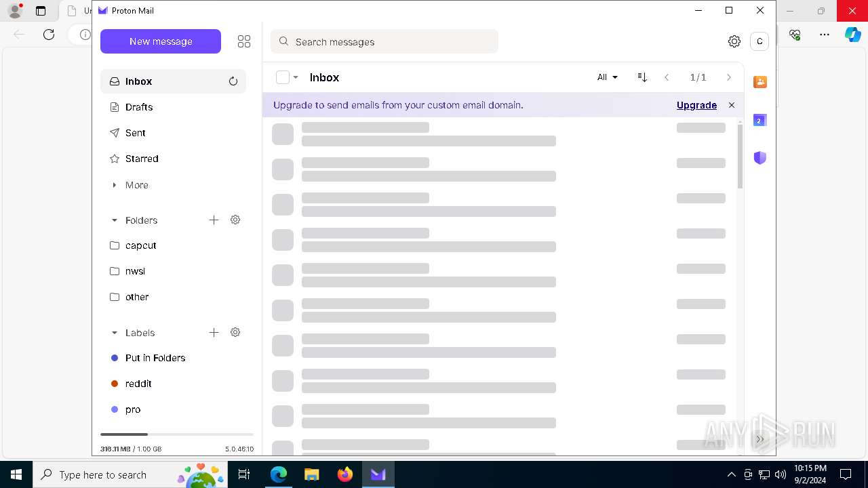Image resolution: width=868 pixels, height=488 pixels.
Task: Open the Starred folder
Action: click(x=173, y=159)
